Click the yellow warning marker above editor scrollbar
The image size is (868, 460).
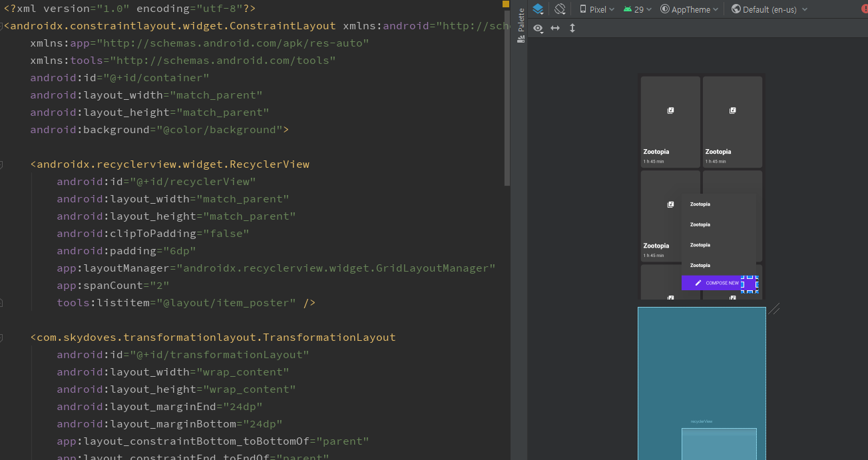coord(506,4)
